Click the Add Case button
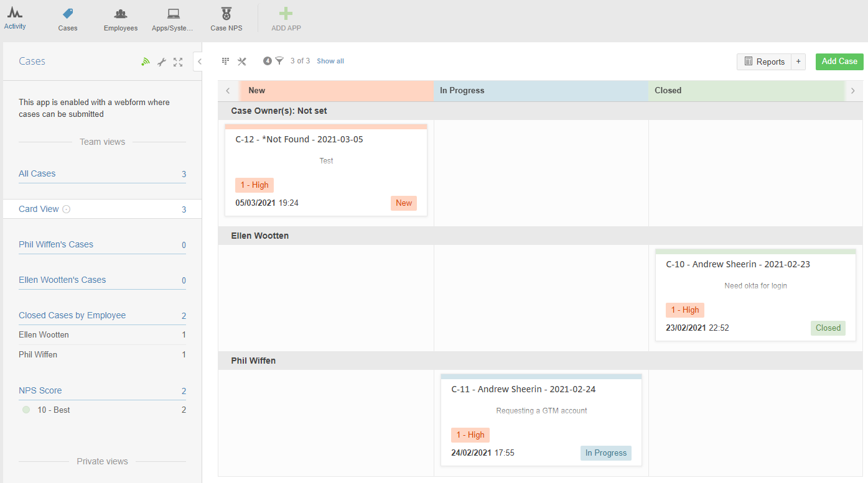Viewport: 868px width, 483px height. tap(839, 62)
